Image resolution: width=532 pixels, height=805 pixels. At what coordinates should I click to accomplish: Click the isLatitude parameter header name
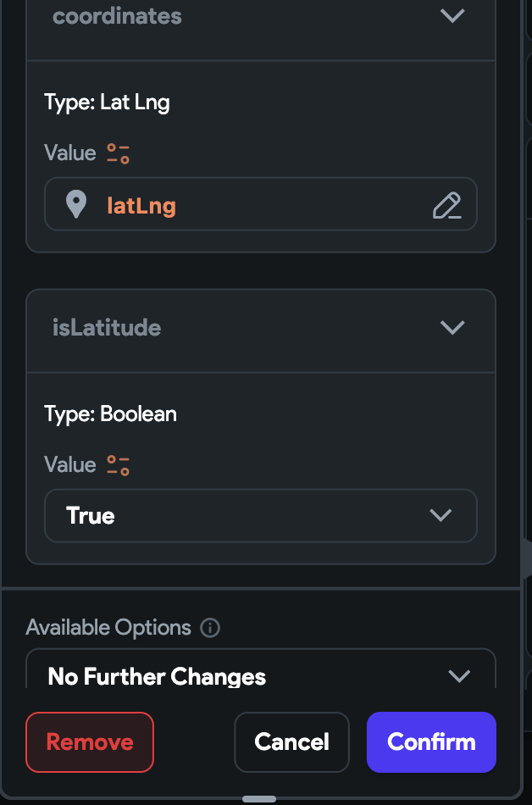107,328
